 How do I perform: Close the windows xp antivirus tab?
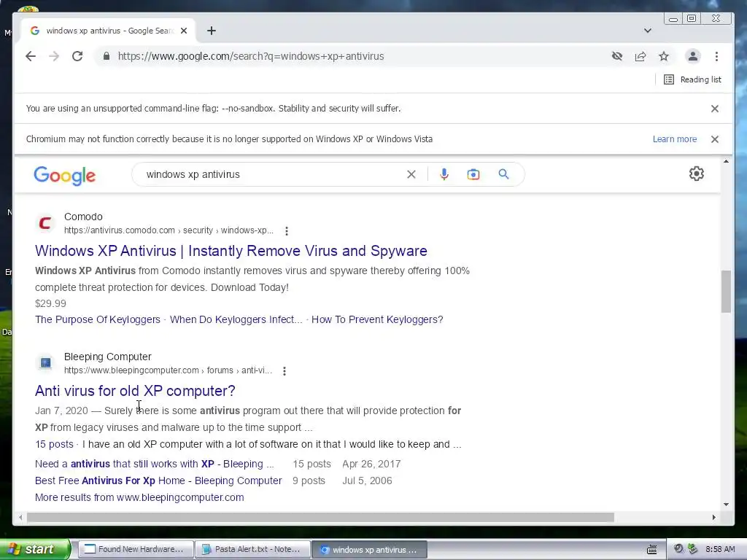coord(184,31)
